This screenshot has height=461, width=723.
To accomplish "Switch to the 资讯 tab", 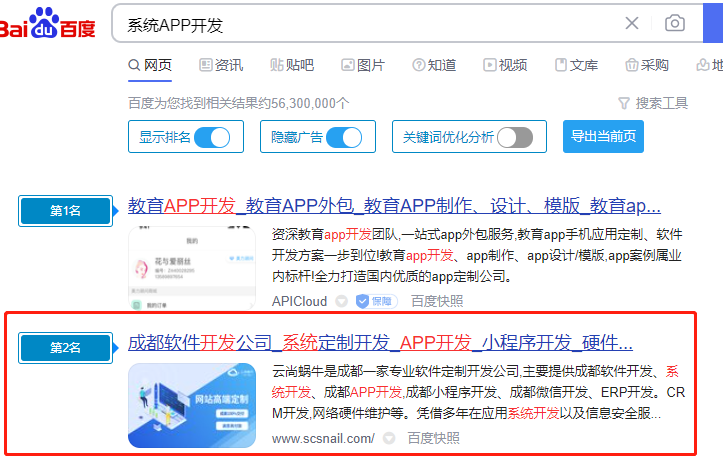I will tap(220, 65).
